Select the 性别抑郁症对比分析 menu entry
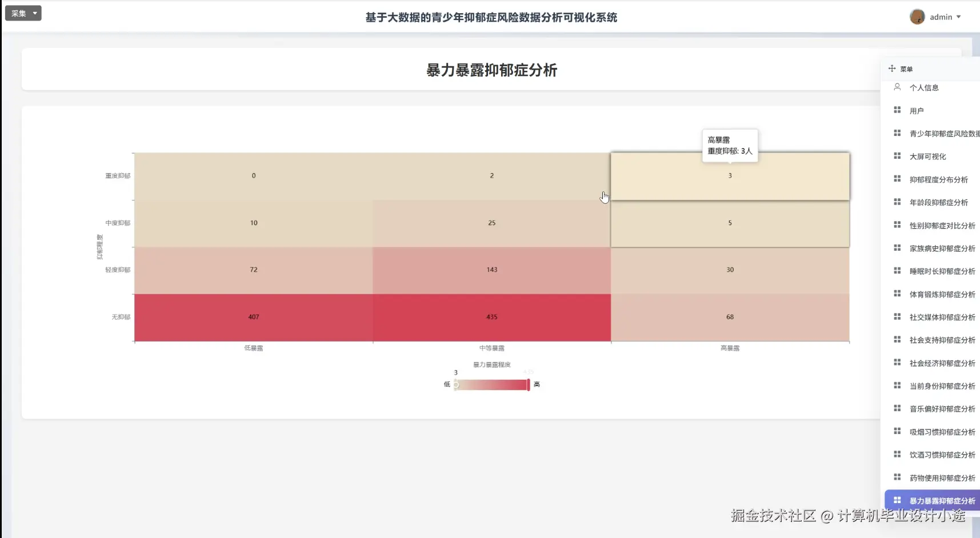Image resolution: width=980 pixels, height=538 pixels. (x=942, y=225)
